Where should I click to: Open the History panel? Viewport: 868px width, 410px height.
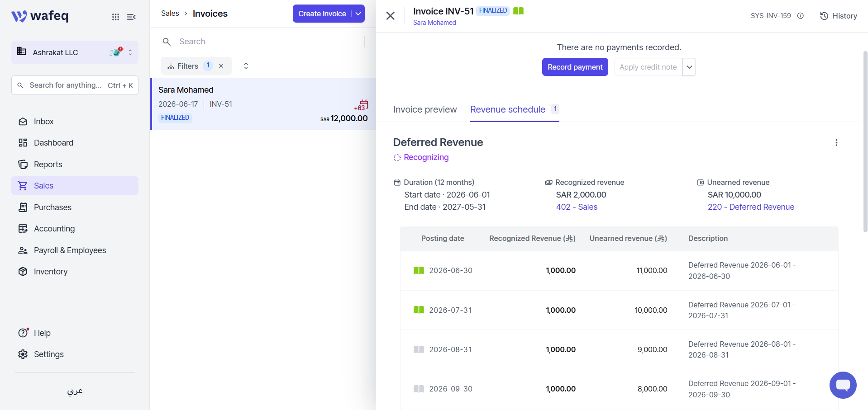[x=839, y=16]
